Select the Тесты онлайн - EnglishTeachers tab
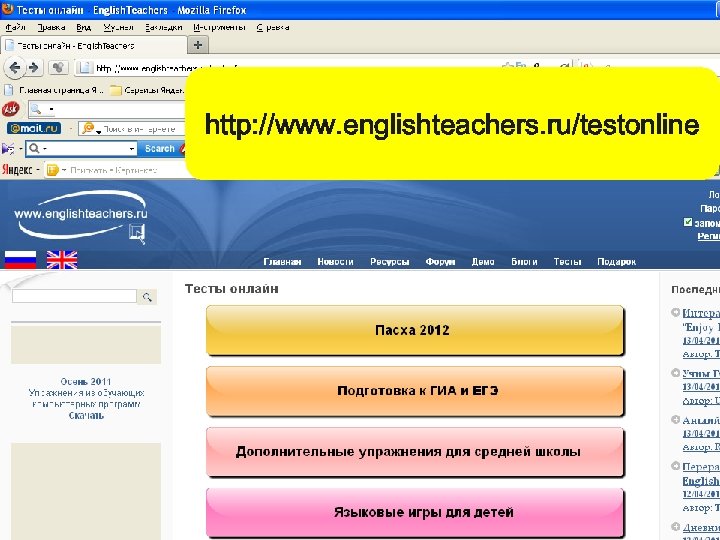 (x=94, y=45)
